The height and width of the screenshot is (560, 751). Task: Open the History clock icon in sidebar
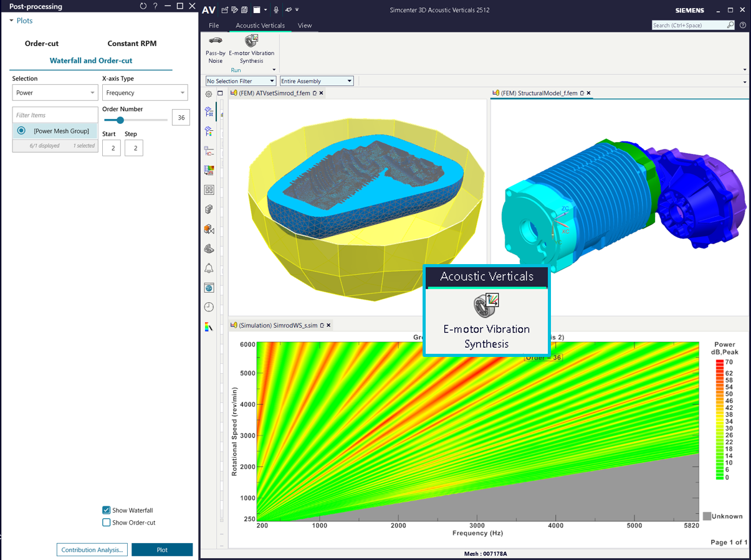click(x=209, y=307)
